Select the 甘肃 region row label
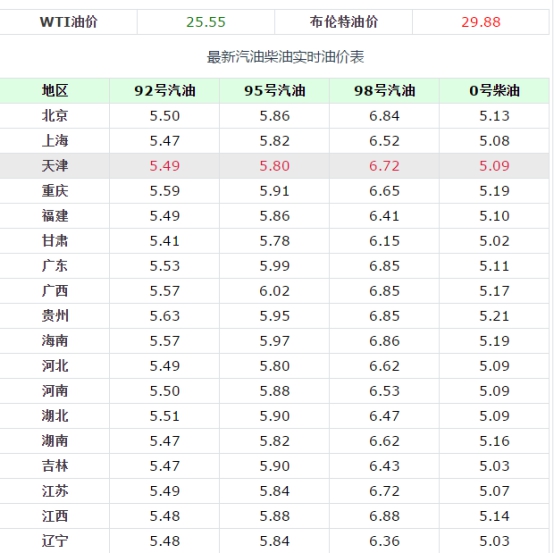554x553 pixels. pos(54,241)
